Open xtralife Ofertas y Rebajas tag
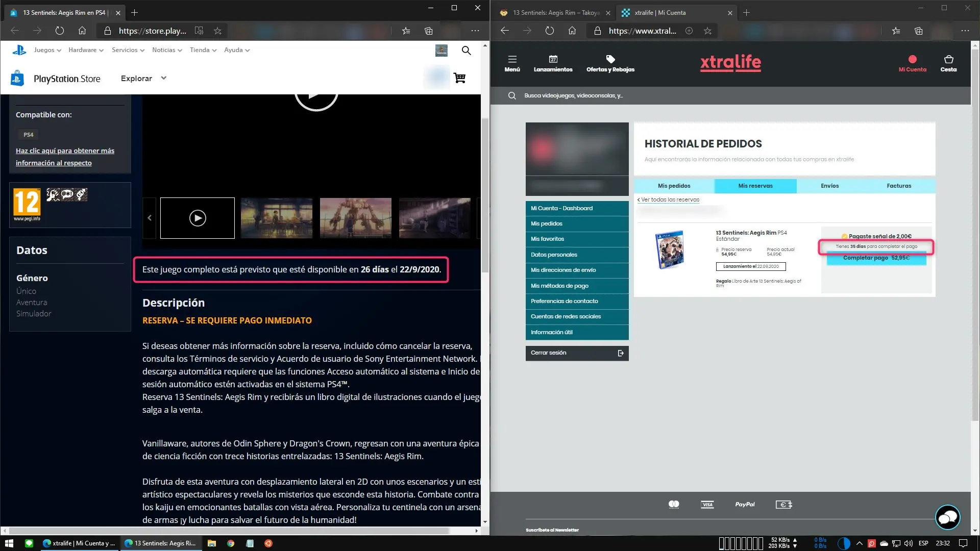Image resolution: width=980 pixels, height=551 pixels. (610, 63)
